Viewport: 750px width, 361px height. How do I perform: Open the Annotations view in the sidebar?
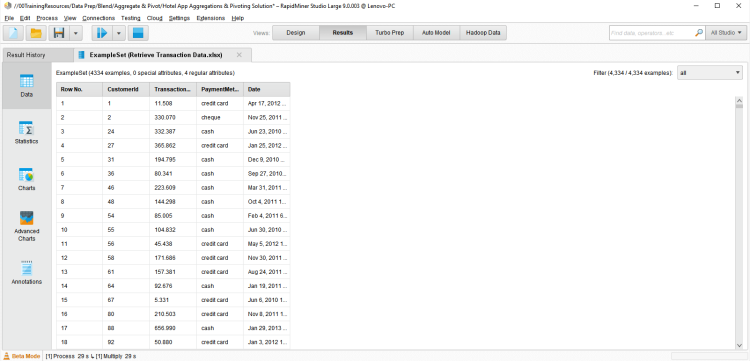26,273
